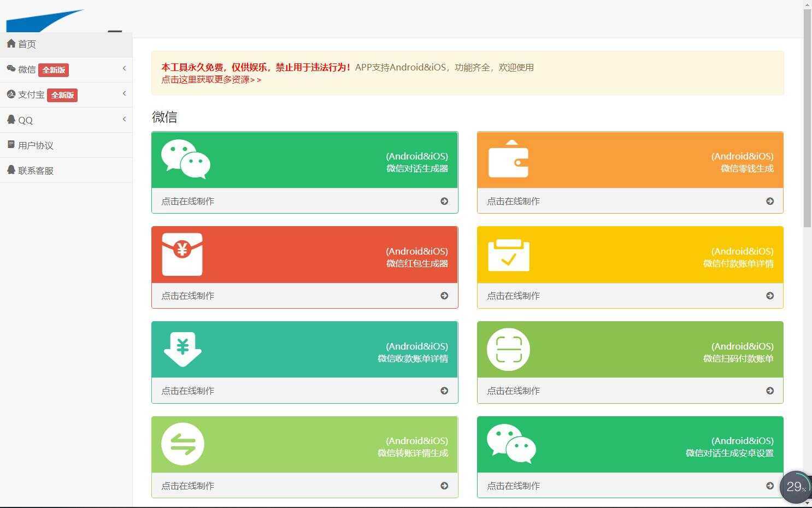
Task: Click the orange wallet icon on 微信零钱生成
Action: pyautogui.click(x=509, y=159)
